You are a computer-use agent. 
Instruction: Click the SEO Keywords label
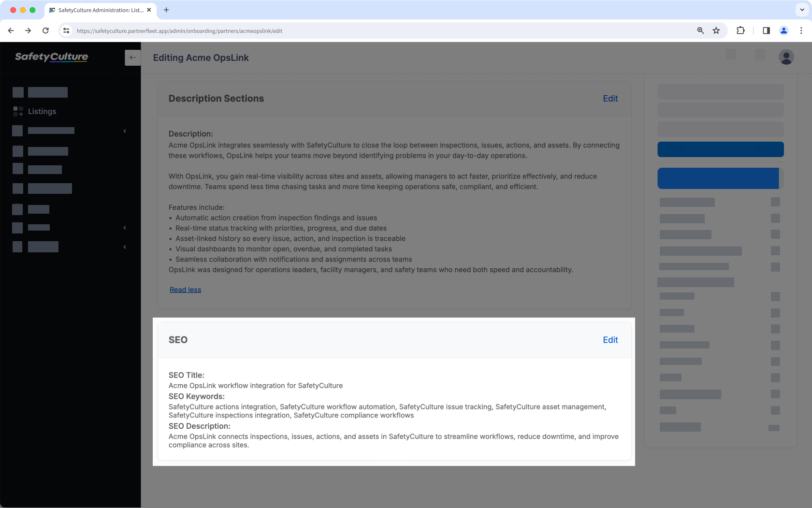click(x=196, y=396)
